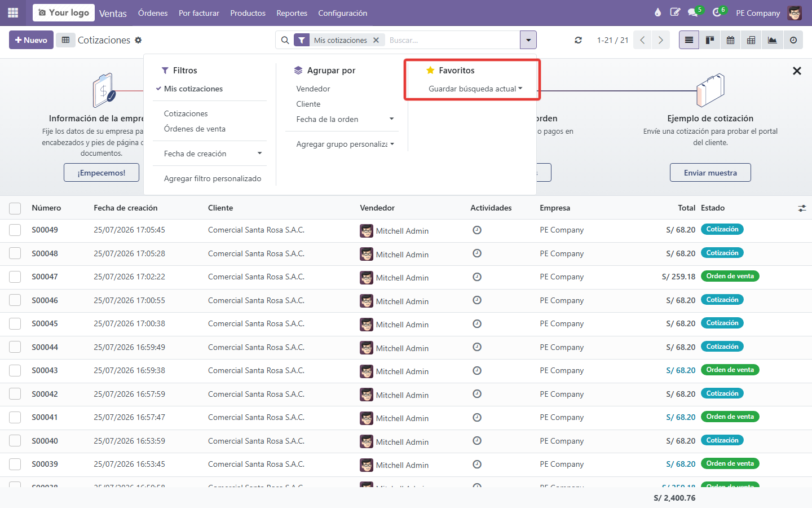
Task: Switch to Calendar view
Action: point(731,40)
